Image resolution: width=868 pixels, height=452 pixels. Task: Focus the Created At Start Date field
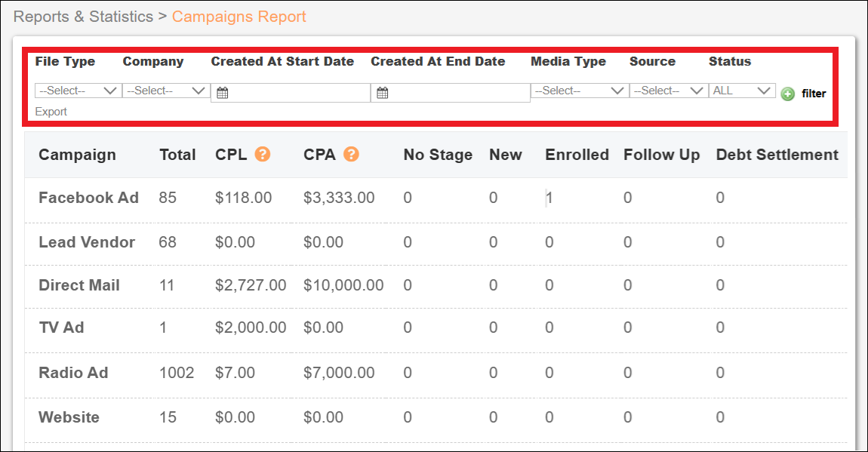click(x=291, y=93)
